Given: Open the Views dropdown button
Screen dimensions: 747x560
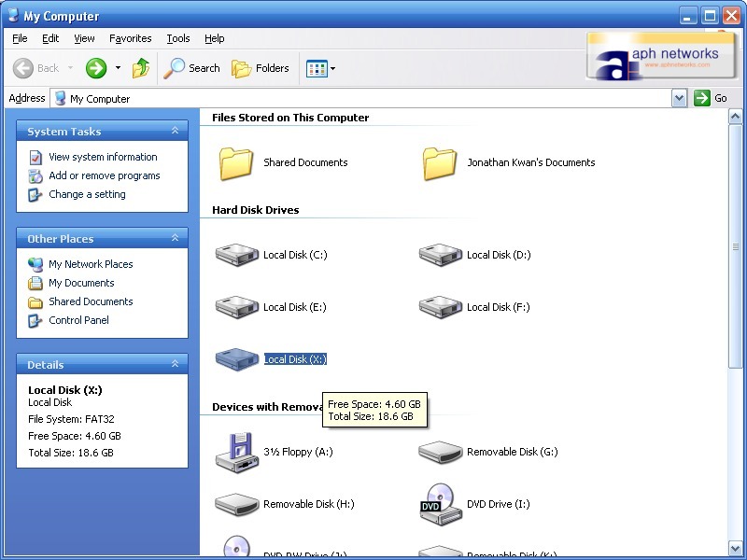Looking at the screenshot, I should [320, 68].
